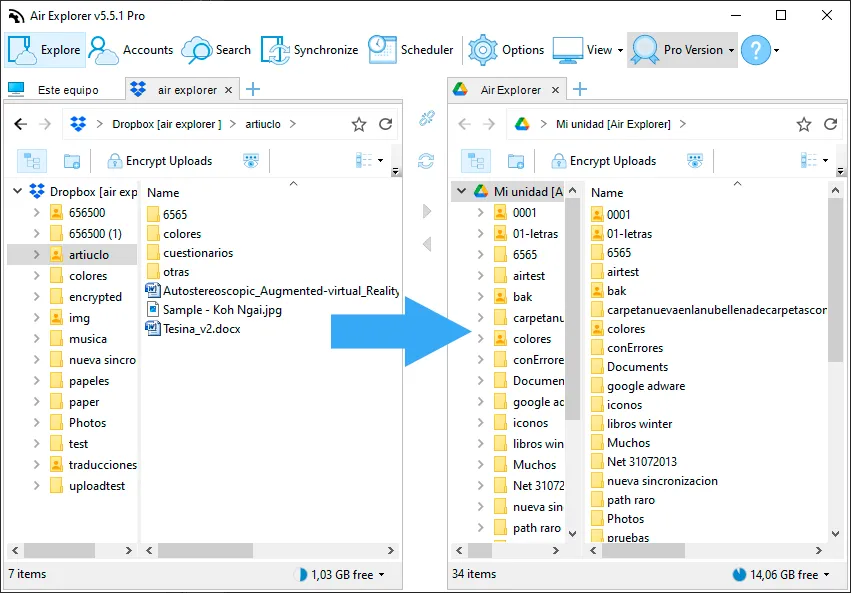
Task: Open the Options settings
Action: 506,50
